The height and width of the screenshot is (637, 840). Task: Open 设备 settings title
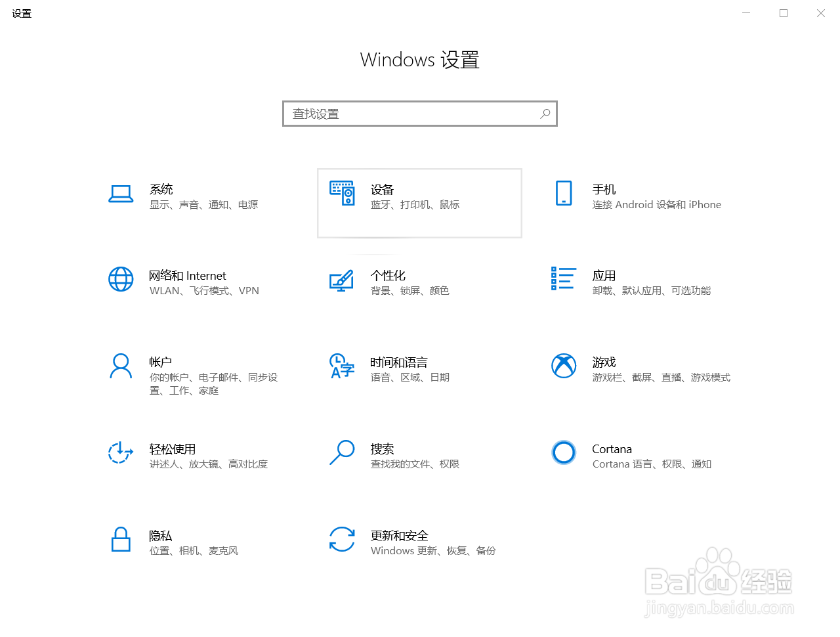tap(382, 190)
